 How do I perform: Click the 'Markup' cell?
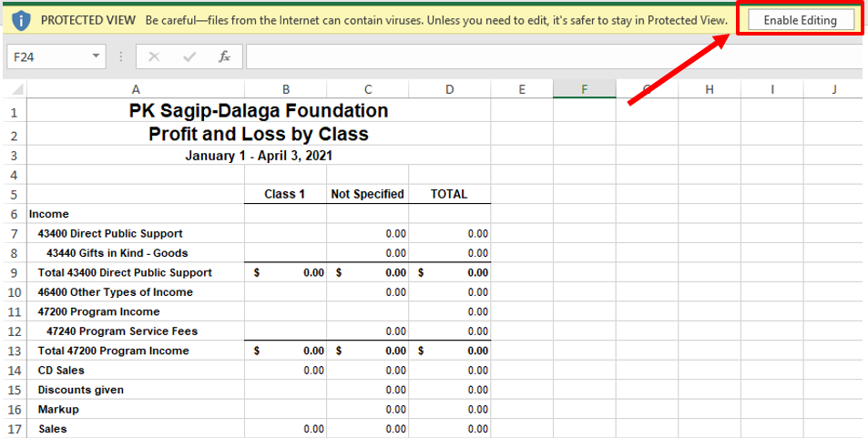click(136, 409)
